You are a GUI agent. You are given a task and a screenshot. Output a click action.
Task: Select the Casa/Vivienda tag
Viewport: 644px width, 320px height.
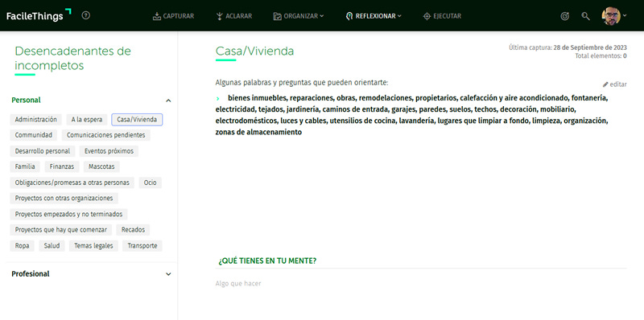tap(137, 119)
